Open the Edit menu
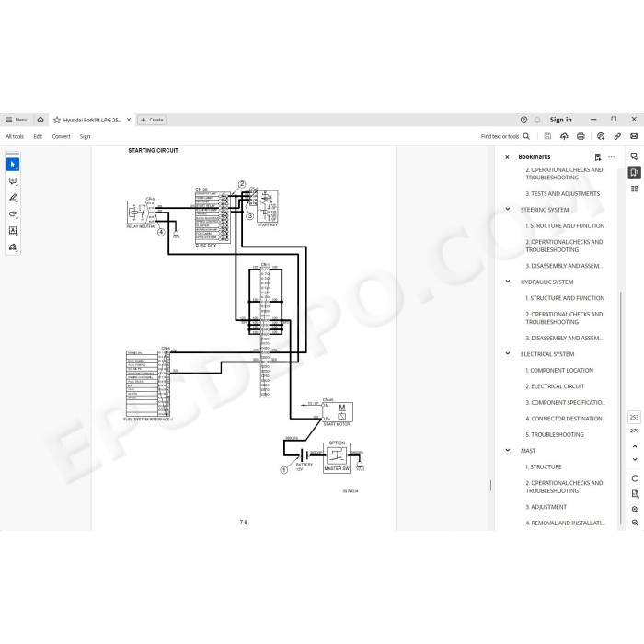This screenshot has width=644, height=644. pyautogui.click(x=38, y=136)
